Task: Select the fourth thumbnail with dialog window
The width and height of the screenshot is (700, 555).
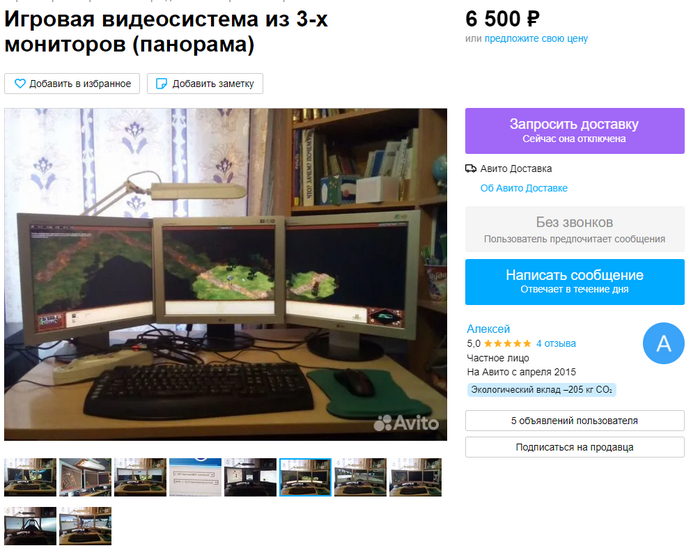Action: tap(195, 477)
